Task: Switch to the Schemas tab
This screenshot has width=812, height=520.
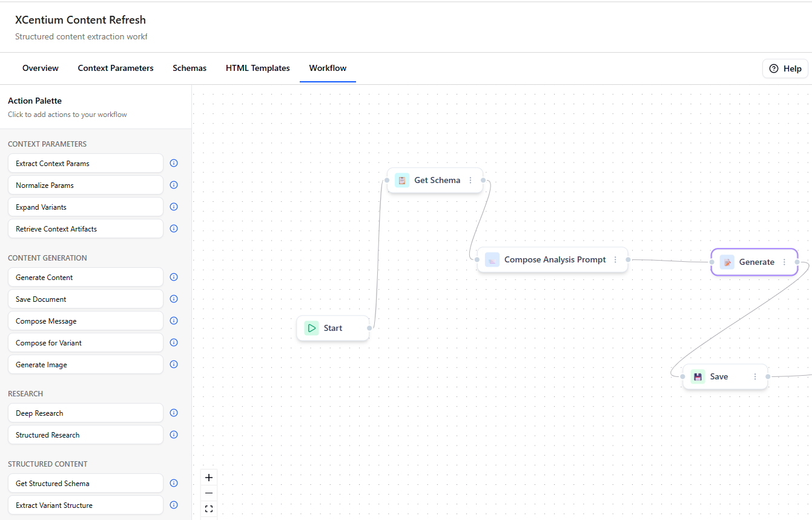Action: (x=189, y=68)
